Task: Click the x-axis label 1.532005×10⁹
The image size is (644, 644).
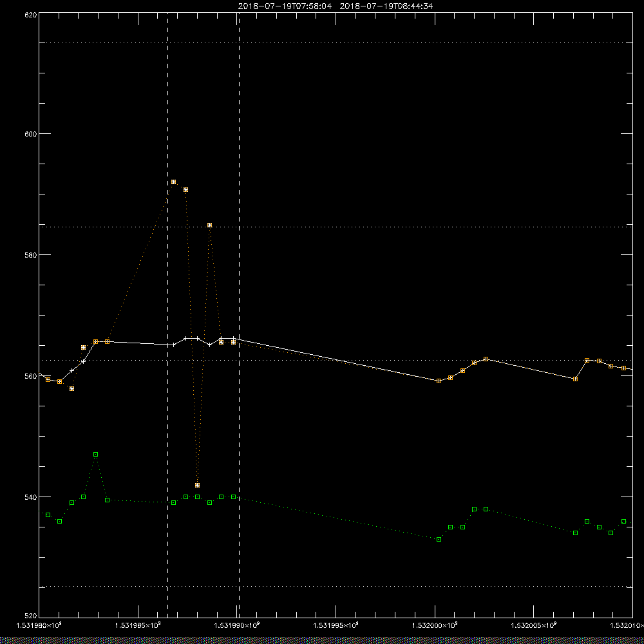Action: [x=533, y=625]
